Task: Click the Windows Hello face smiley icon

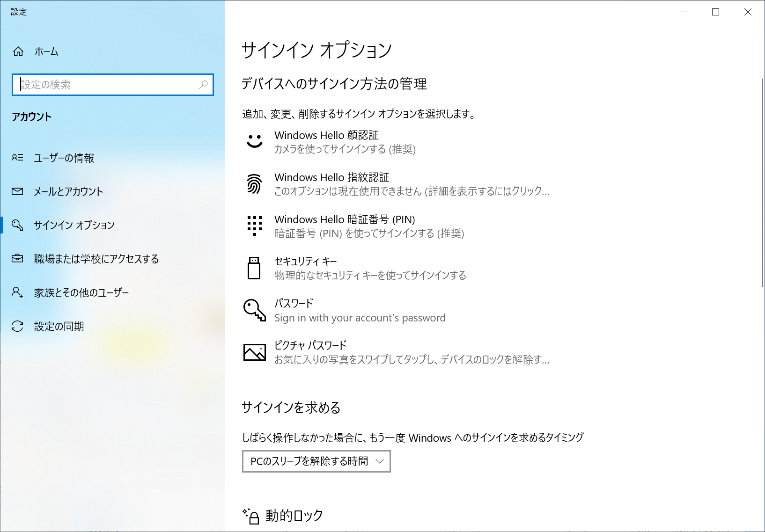Action: pos(255,141)
